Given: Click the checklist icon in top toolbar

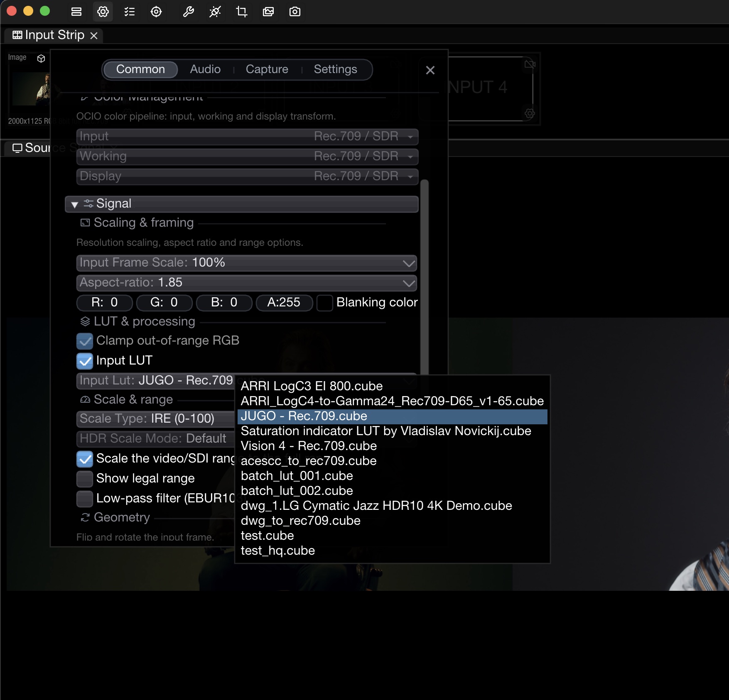Looking at the screenshot, I should [x=130, y=12].
